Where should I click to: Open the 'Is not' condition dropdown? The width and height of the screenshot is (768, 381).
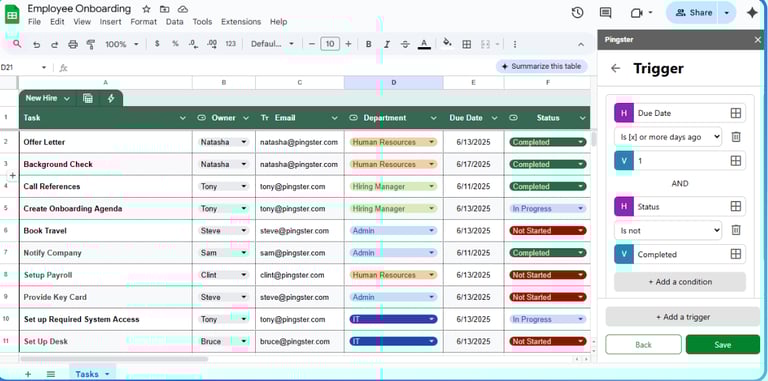(668, 230)
